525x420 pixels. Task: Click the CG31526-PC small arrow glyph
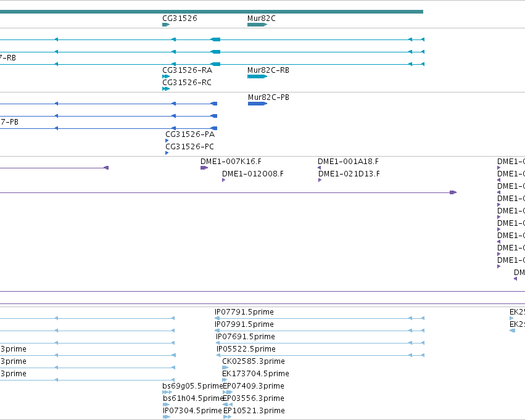(167, 154)
